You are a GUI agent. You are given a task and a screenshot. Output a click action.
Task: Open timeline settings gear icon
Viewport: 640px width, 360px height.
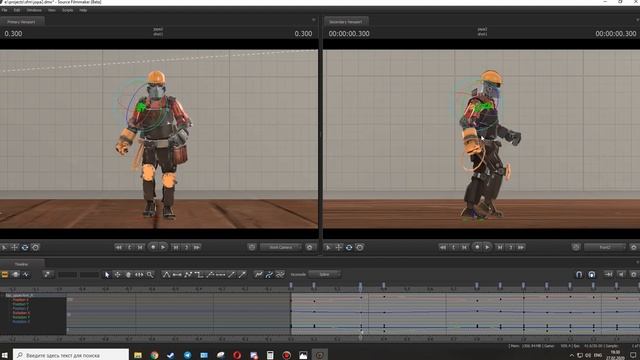pyautogui.click(x=634, y=275)
